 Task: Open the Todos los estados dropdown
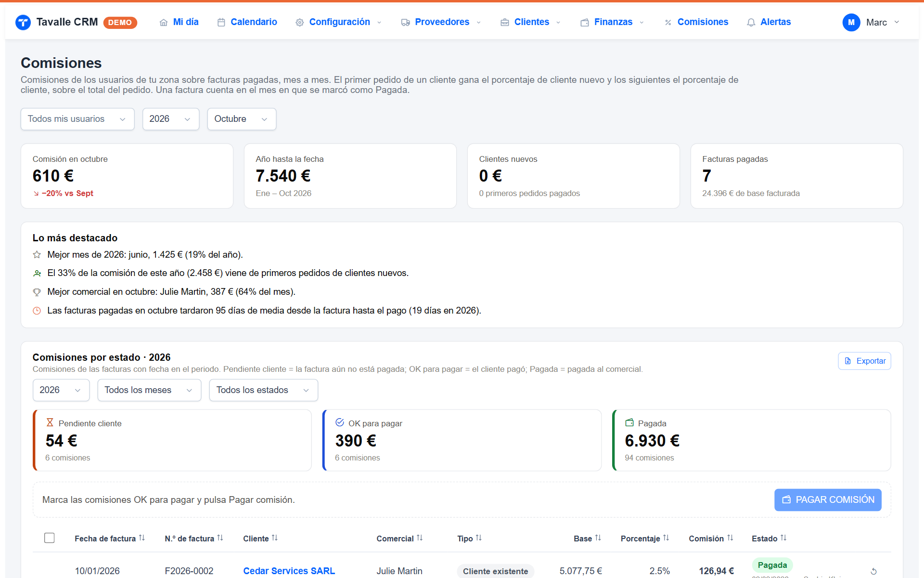(264, 390)
